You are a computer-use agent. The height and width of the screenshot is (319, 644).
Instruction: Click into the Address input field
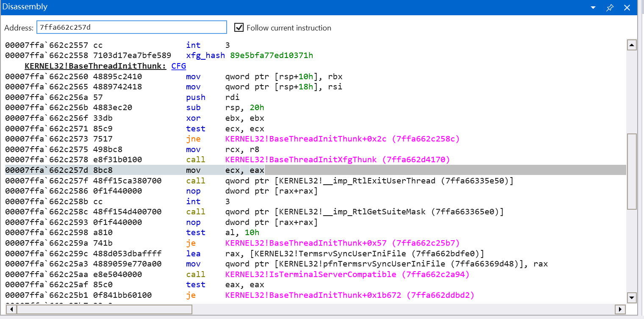(x=131, y=28)
